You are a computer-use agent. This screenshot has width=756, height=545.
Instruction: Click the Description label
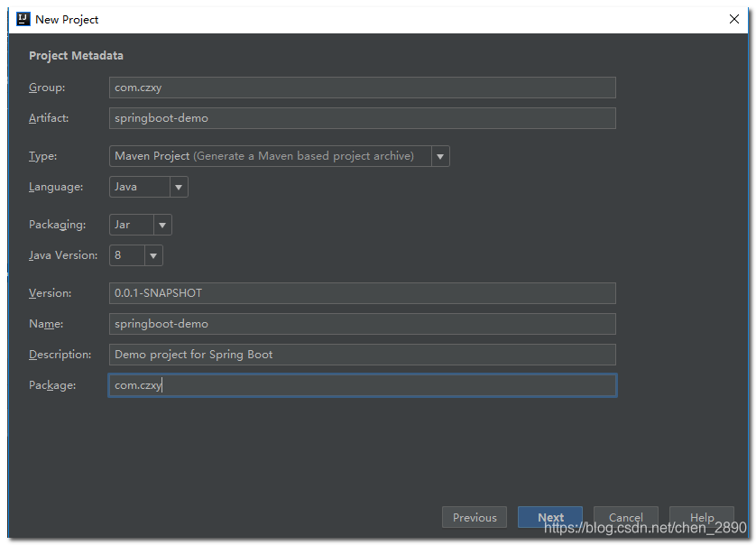pos(60,355)
